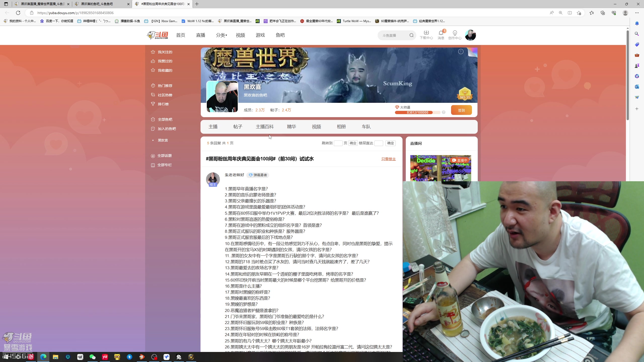Open 全部话题 in left sidebar
The width and height of the screenshot is (644, 362).
click(x=161, y=156)
